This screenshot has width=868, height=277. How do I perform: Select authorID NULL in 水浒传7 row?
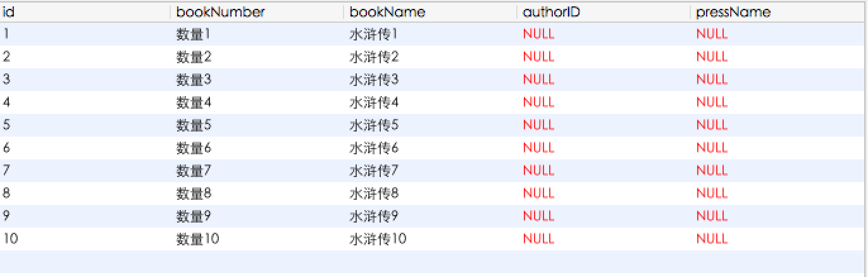[604, 171]
